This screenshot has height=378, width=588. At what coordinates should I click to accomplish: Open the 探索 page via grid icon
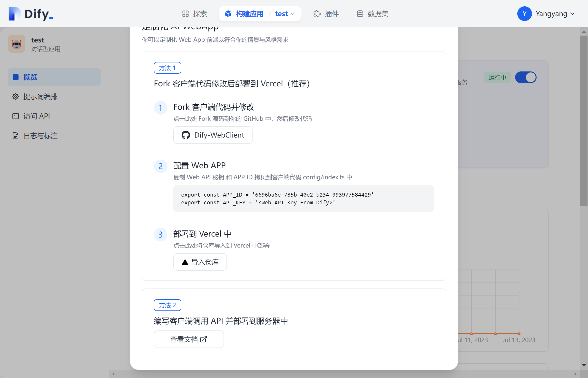(x=186, y=14)
